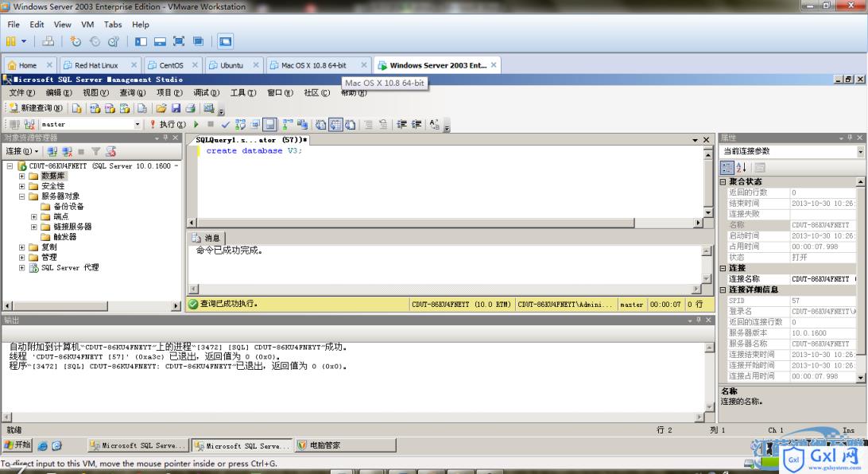Click the VMware unity mode icon

pyautogui.click(x=198, y=41)
